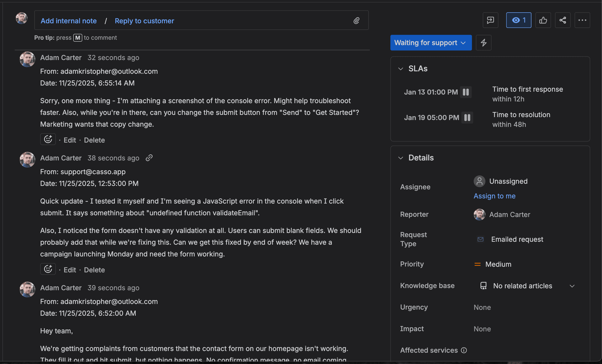This screenshot has width=602, height=364.
Task: Change the Medium priority value
Action: pos(498,264)
